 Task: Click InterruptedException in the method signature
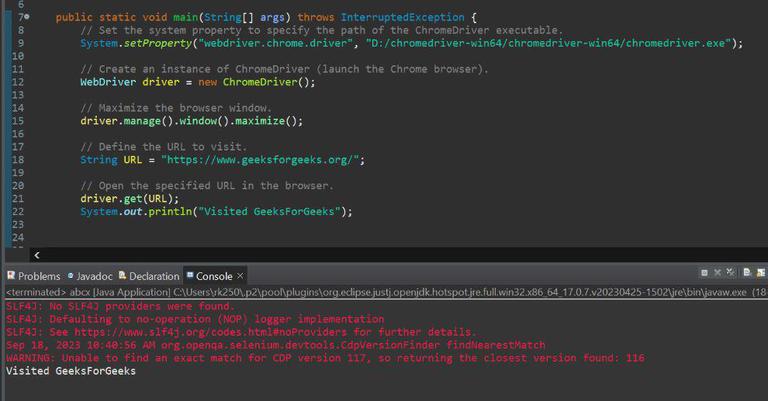pyautogui.click(x=403, y=17)
